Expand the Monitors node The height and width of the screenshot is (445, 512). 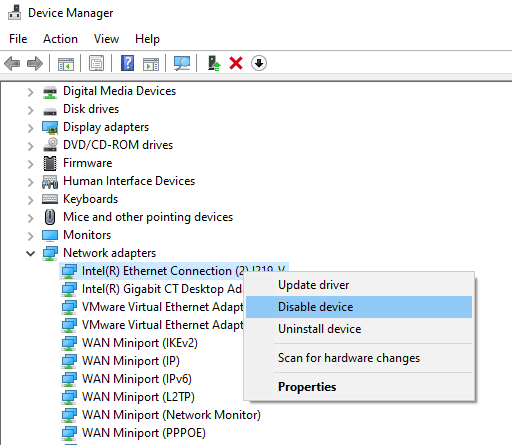(30, 236)
